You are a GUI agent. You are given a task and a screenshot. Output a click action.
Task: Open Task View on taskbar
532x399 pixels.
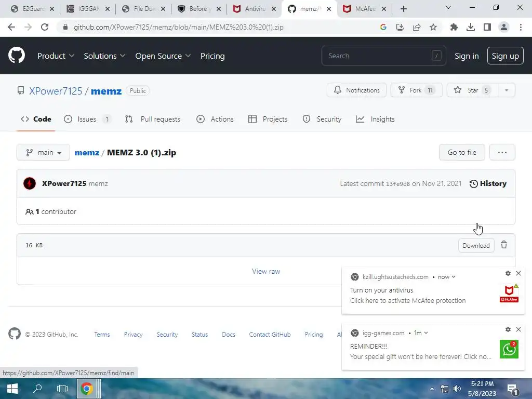point(62,389)
